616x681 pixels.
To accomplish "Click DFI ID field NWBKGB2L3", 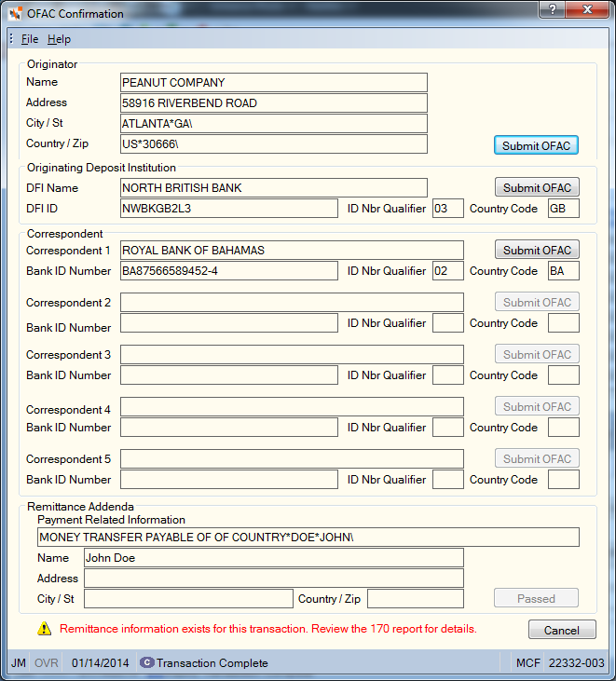I will (x=229, y=208).
